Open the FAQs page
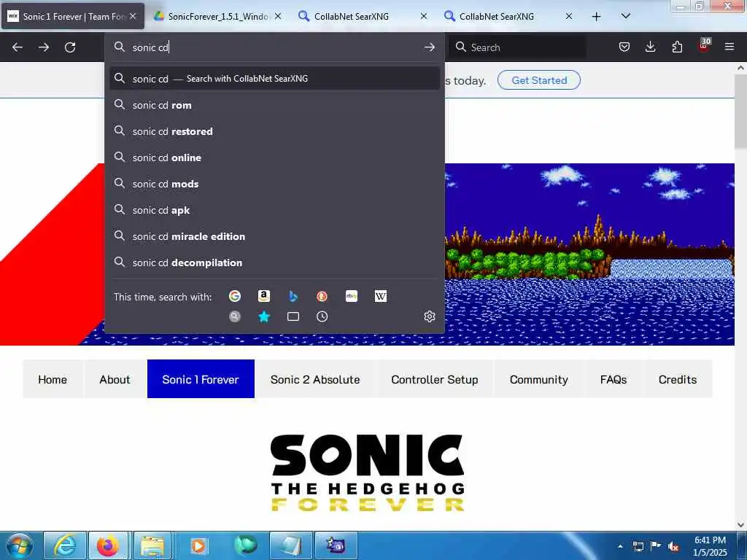747x560 pixels. coord(614,379)
